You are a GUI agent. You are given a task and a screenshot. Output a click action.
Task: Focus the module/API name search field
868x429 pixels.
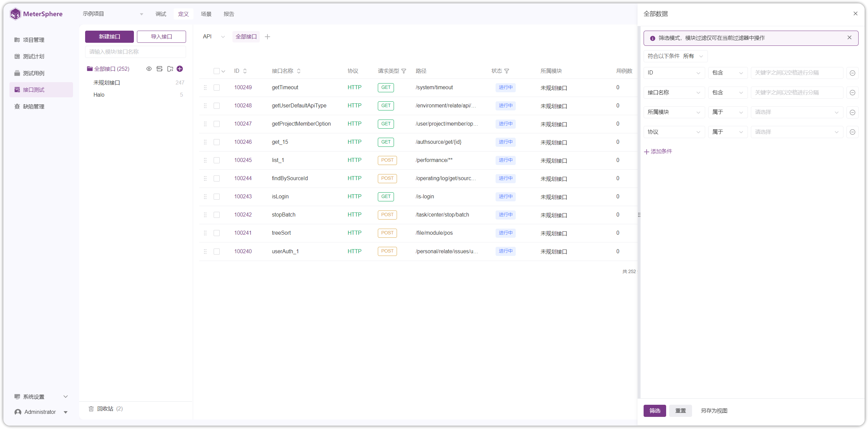pyautogui.click(x=136, y=52)
